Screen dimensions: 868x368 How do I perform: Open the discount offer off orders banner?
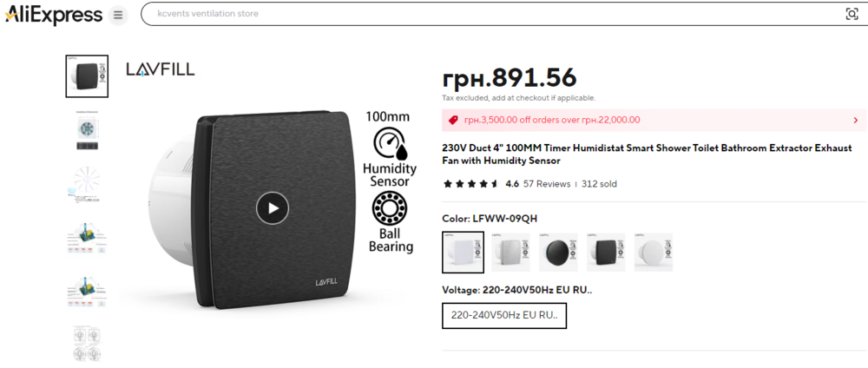[654, 120]
